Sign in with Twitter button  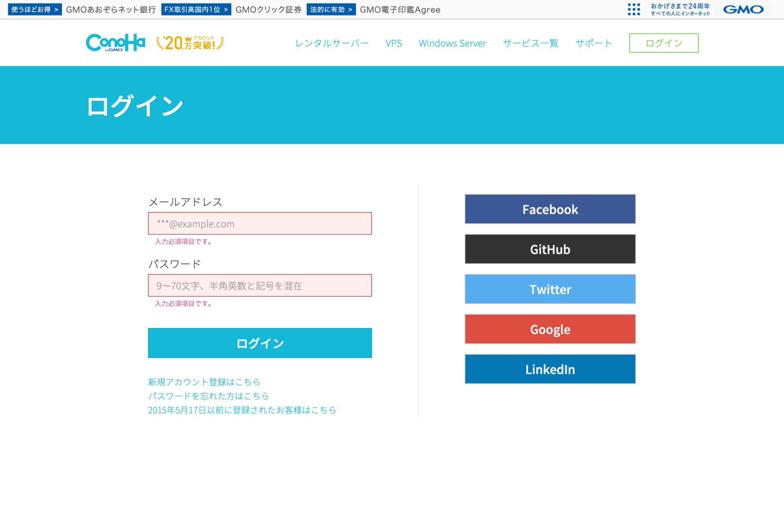(x=550, y=289)
